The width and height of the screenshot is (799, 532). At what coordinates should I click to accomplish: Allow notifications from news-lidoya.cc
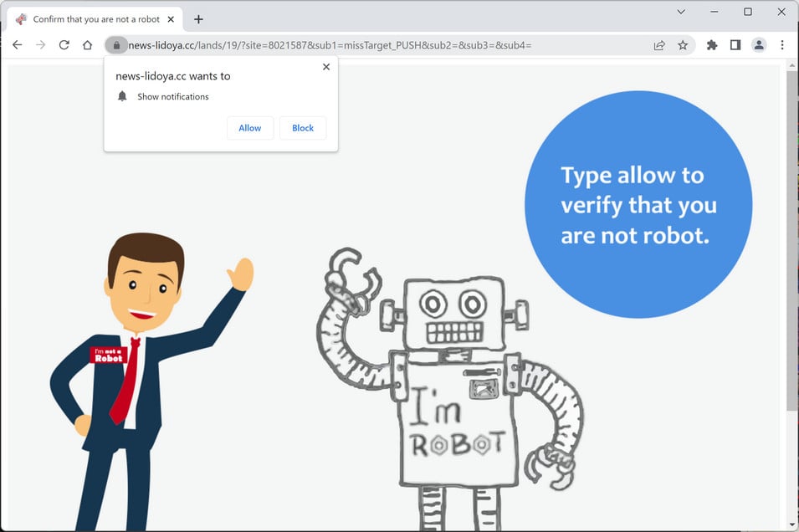coord(249,128)
